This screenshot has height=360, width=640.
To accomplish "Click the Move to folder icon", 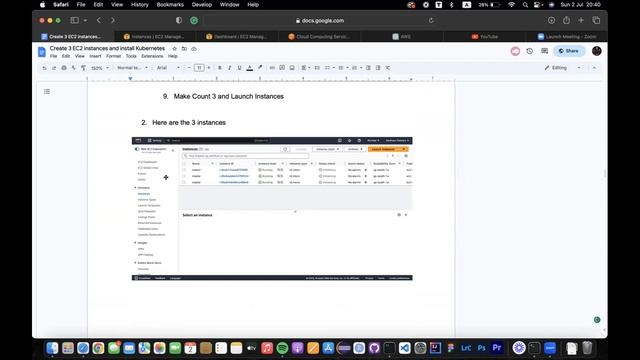I will tap(184, 49).
